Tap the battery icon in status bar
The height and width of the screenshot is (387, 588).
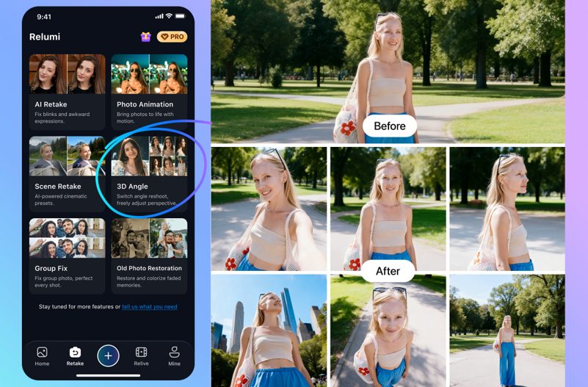click(x=180, y=16)
